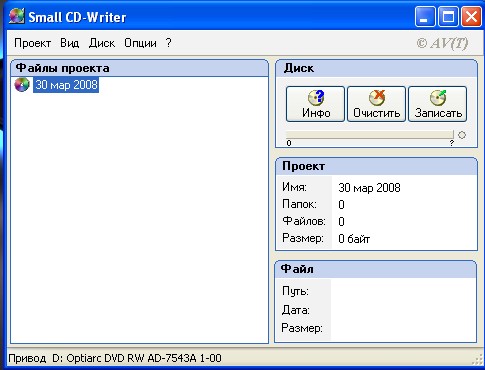Viewport: 485px width, 370px height.
Task: Click the 0 байт size value
Action: point(354,239)
